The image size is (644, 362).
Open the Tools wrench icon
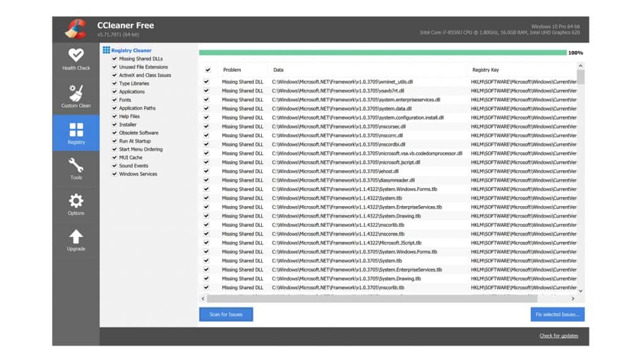coord(75,165)
